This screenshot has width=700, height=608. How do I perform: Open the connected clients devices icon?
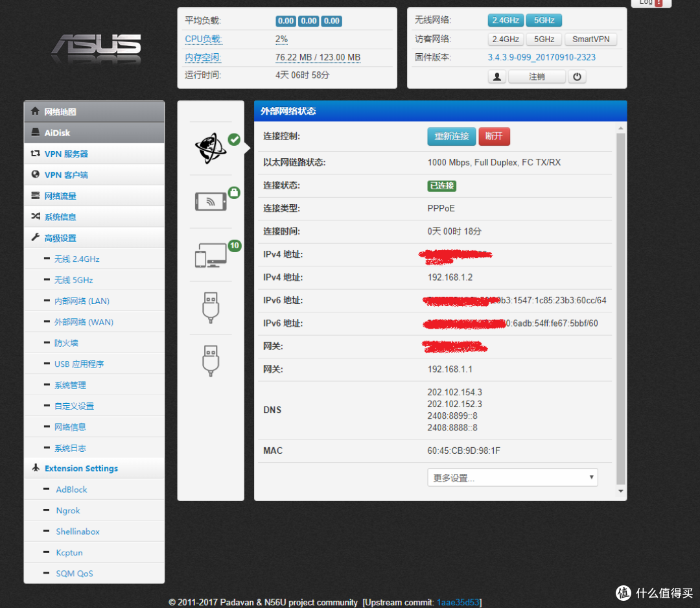pyautogui.click(x=211, y=255)
